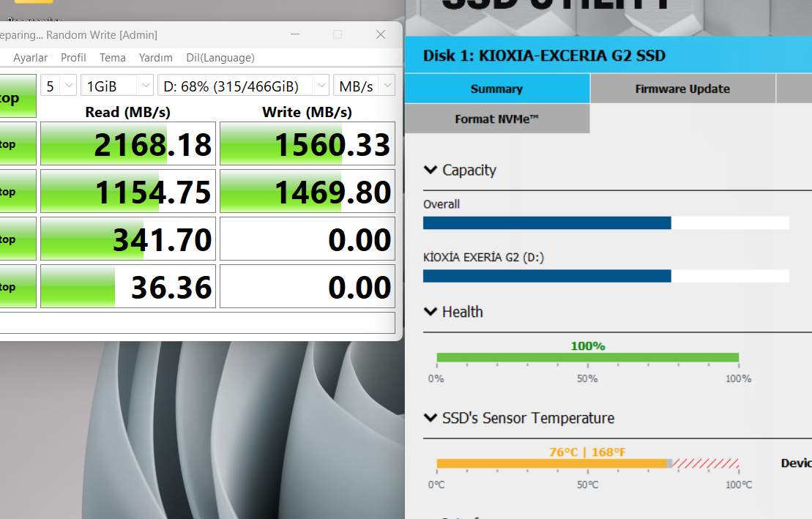Image resolution: width=812 pixels, height=519 pixels.
Task: Open test size dropdown showing 1GiB
Action: [117, 86]
